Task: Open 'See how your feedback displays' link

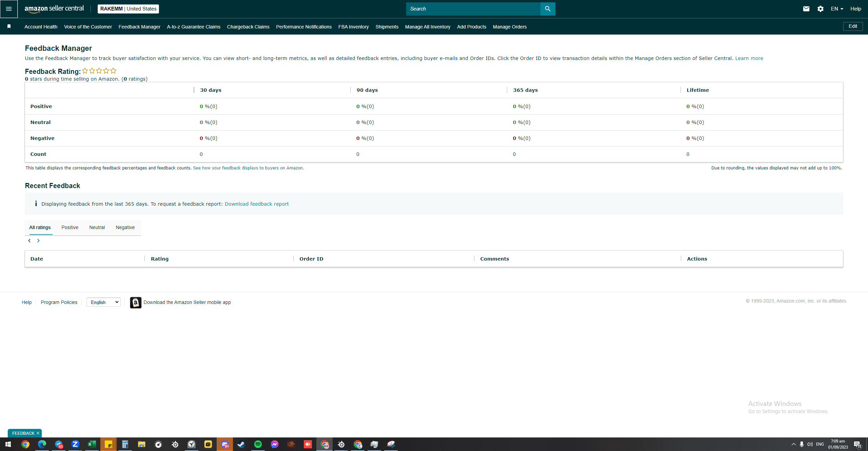Action: (x=248, y=168)
